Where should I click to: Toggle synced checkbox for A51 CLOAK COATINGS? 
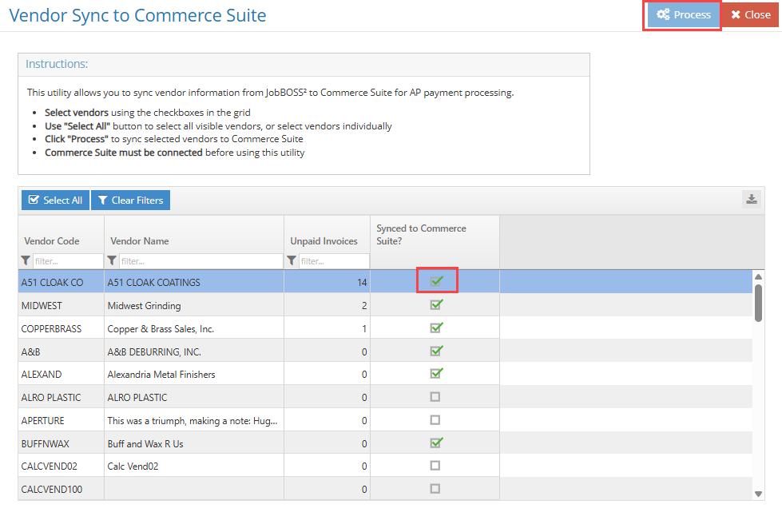point(436,281)
